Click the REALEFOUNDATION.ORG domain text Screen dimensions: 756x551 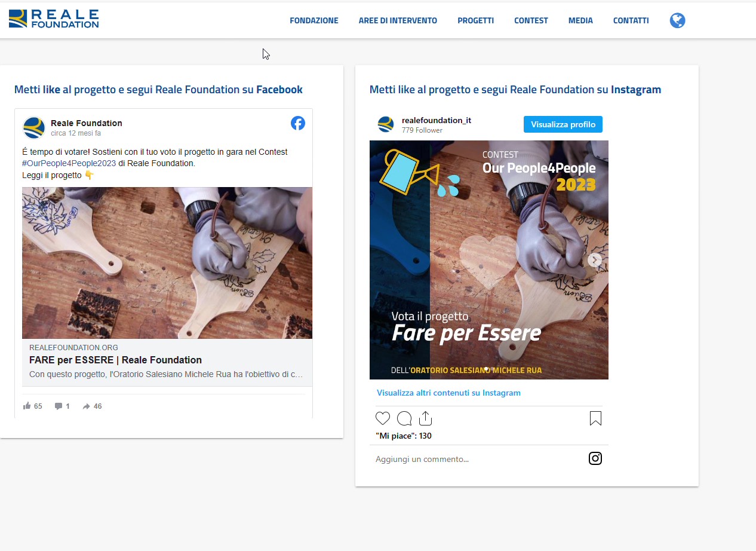pos(73,347)
